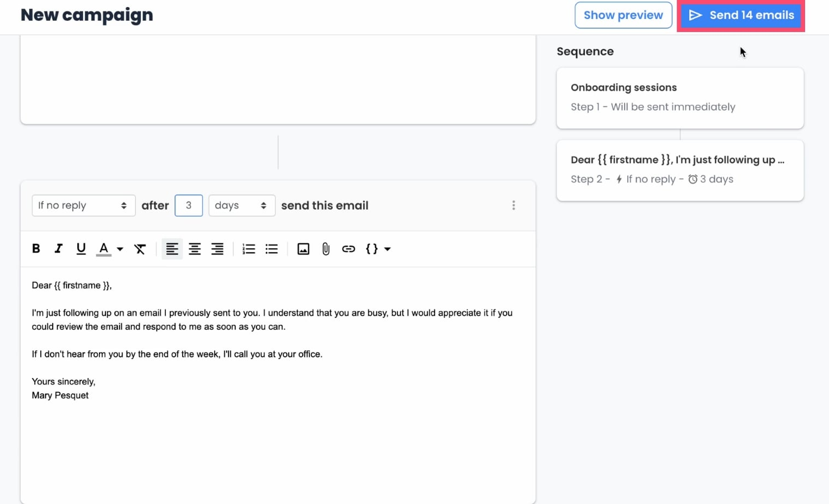Click the sentence about calling your office
829x504 pixels.
[x=177, y=354]
